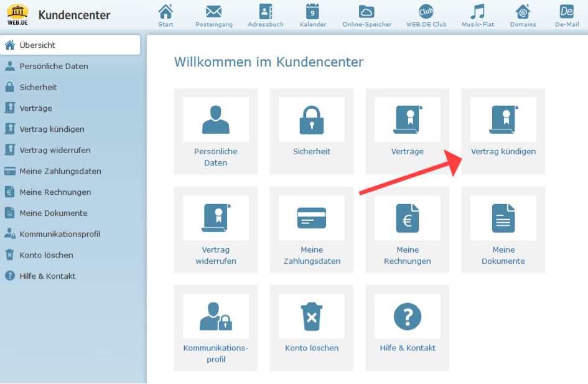Screen dimensions: 588x384
Task: Select Übersicht in the sidebar
Action: tap(70, 45)
